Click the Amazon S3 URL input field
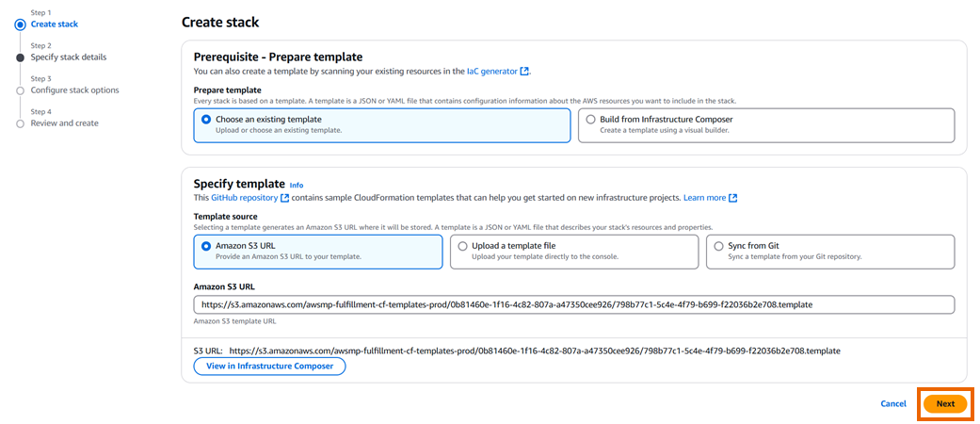Screen dimensions: 980x424 pos(573,304)
